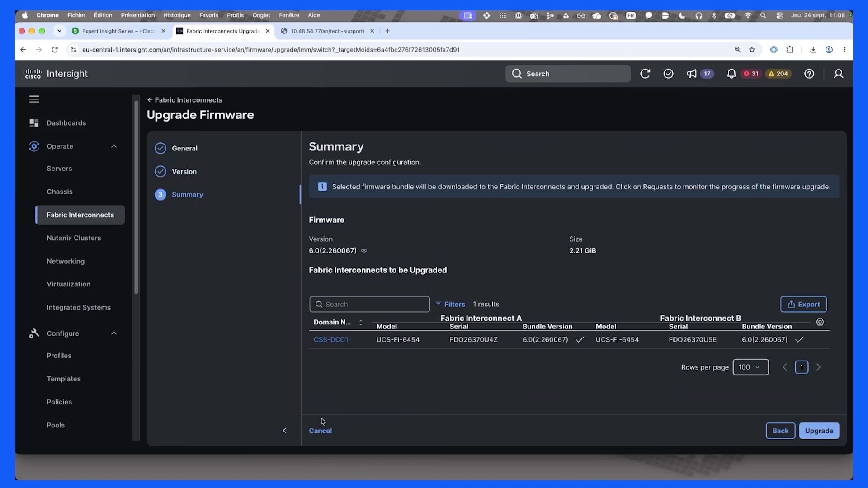Screen dimensions: 868x488
Task: View firmware version details eye icon
Action: (364, 251)
